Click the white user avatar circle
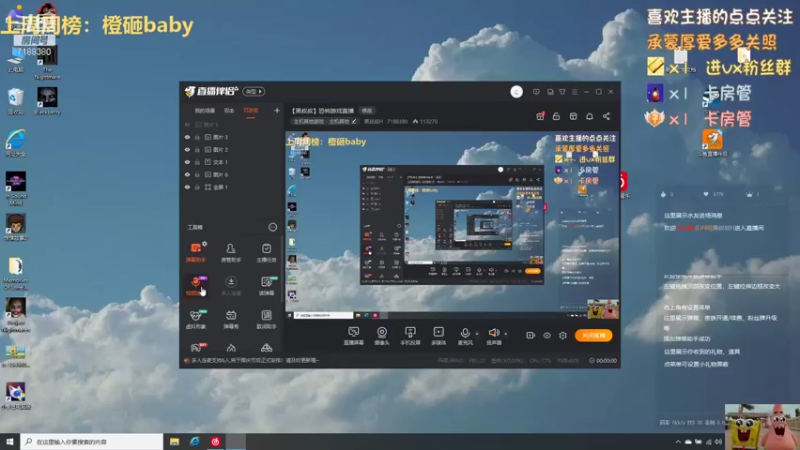The height and width of the screenshot is (450, 800). click(x=516, y=92)
